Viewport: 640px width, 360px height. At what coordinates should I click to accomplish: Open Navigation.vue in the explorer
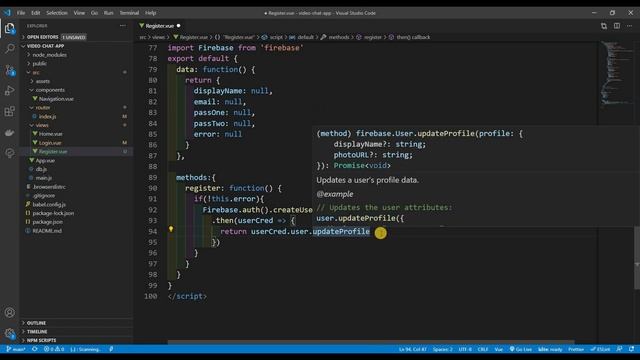pos(76,99)
